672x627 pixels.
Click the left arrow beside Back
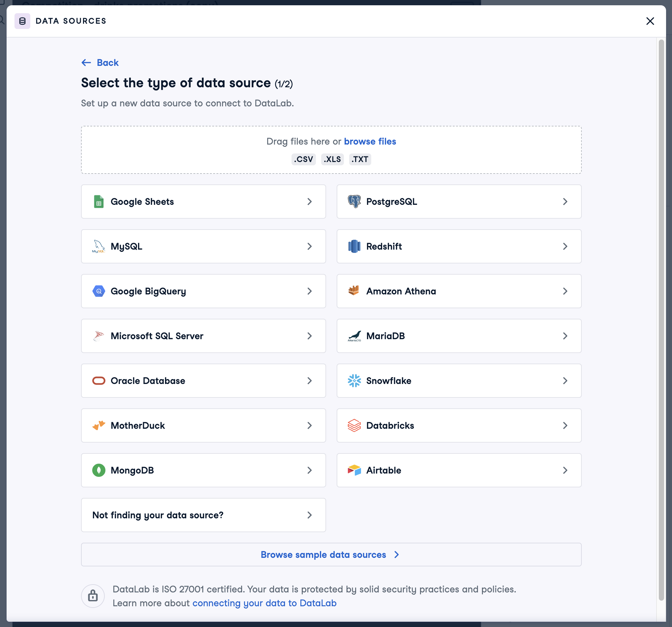pos(86,63)
